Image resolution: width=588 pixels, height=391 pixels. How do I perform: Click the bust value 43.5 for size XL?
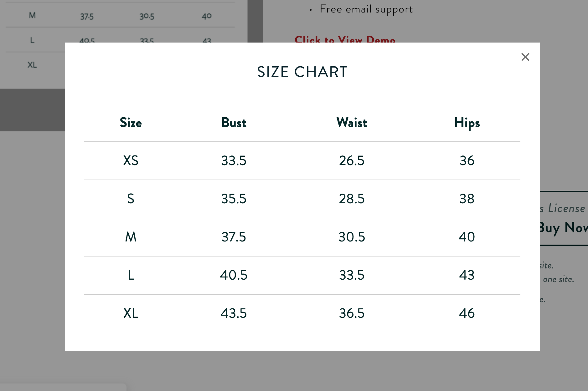[233, 313]
